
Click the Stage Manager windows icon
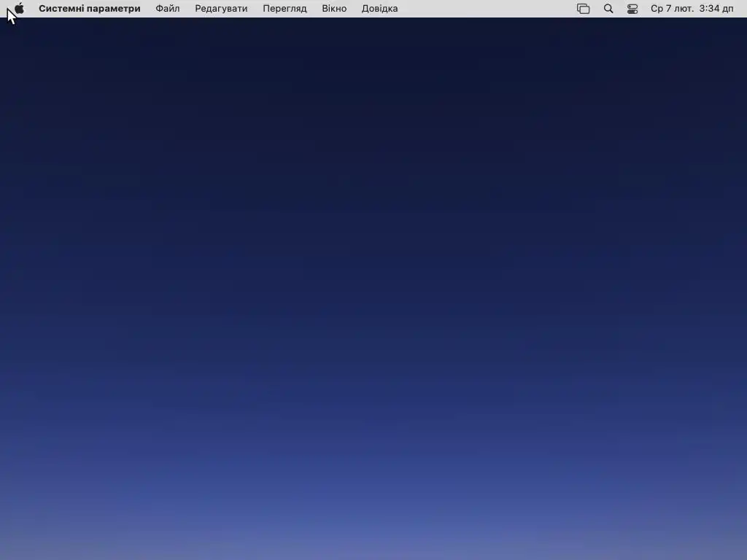[583, 9]
